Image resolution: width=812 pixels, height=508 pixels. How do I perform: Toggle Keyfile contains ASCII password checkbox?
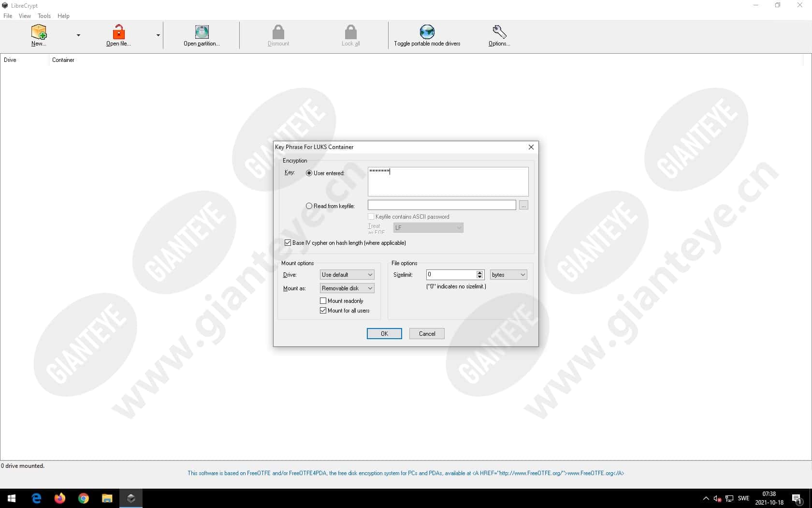[x=371, y=217]
